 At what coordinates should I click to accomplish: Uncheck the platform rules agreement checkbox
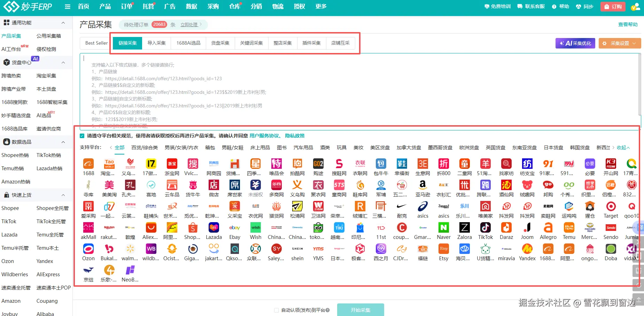pos(82,136)
